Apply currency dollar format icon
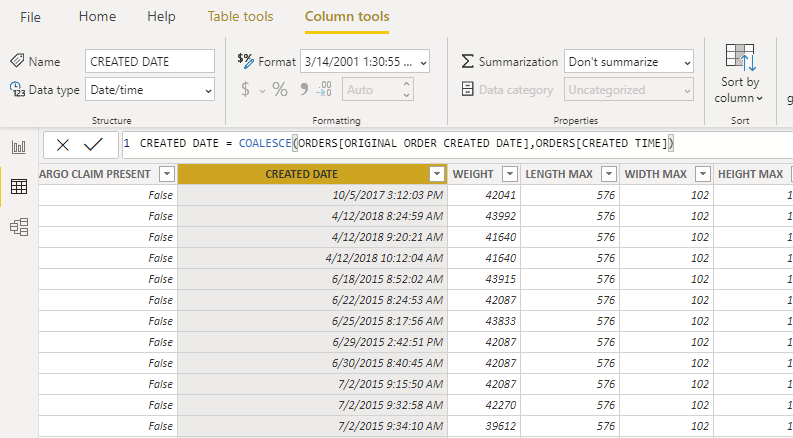Image resolution: width=793 pixels, height=438 pixels. coord(245,90)
